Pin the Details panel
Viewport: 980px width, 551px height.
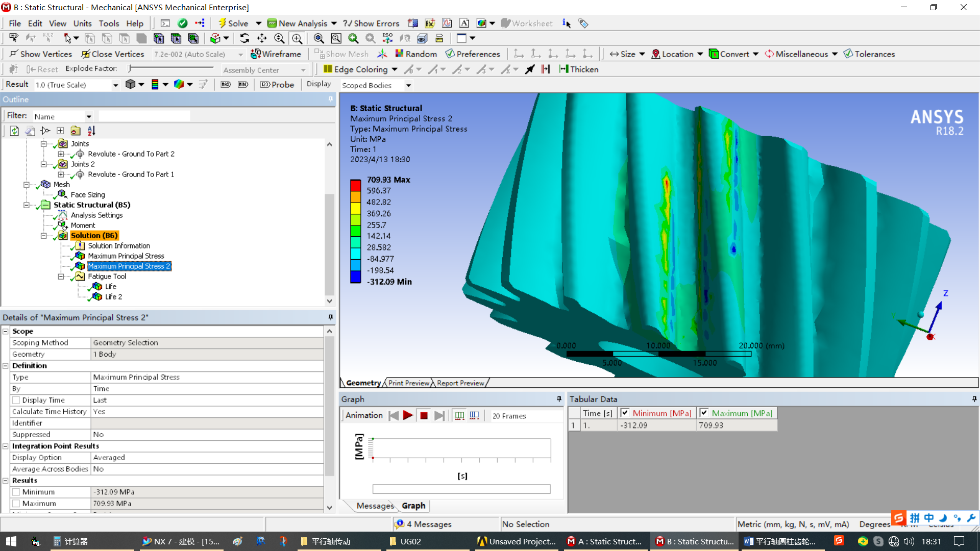pyautogui.click(x=331, y=317)
